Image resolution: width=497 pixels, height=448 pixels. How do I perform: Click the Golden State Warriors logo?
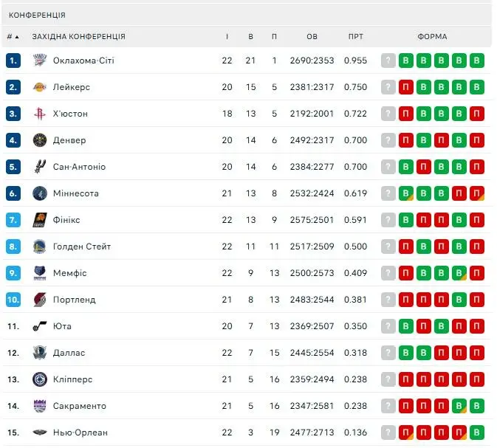(40, 247)
